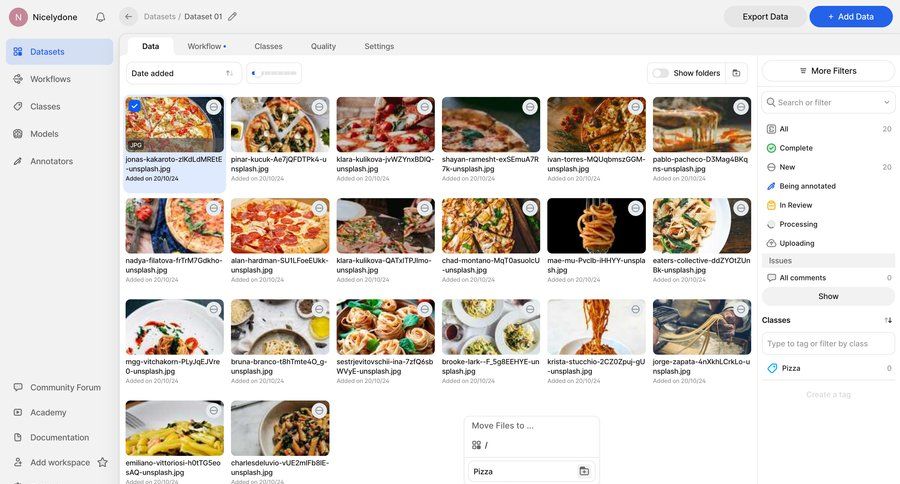Filter by Being annotated status
Viewport: 900px width, 484px height.
[828, 186]
